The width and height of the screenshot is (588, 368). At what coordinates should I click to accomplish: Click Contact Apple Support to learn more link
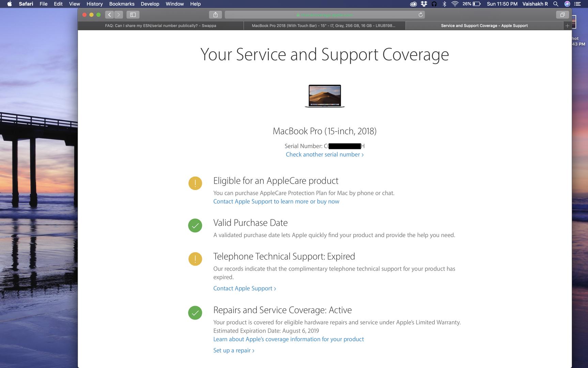(276, 201)
